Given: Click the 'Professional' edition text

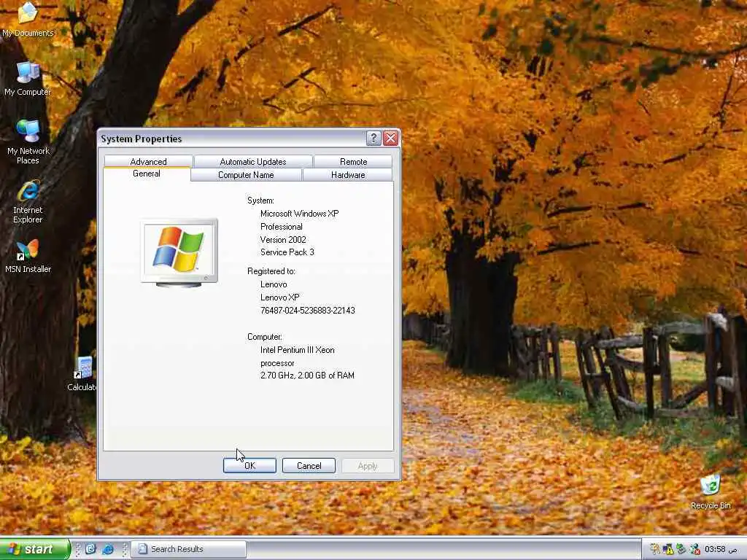Looking at the screenshot, I should tap(281, 227).
